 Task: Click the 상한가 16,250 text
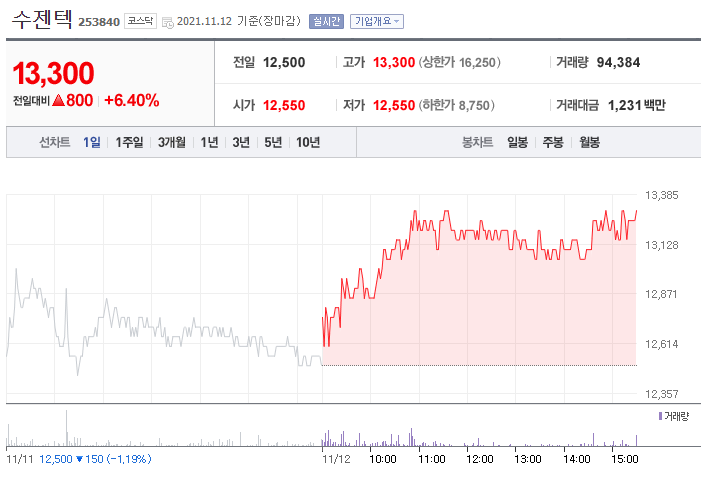pos(460,62)
